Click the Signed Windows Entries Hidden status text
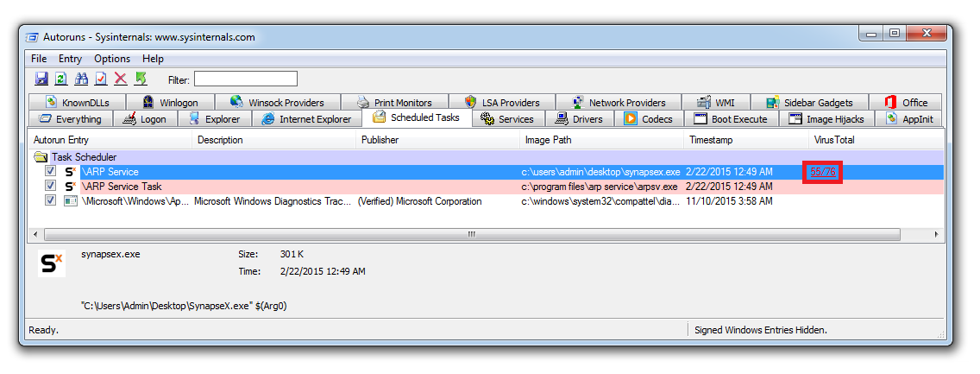 click(x=761, y=330)
